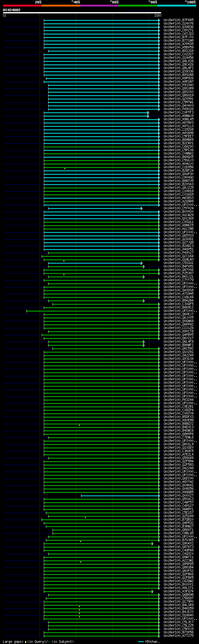
Task: Select hit label UniRef100_O24456
Action: pyautogui.click(x=178, y=58)
